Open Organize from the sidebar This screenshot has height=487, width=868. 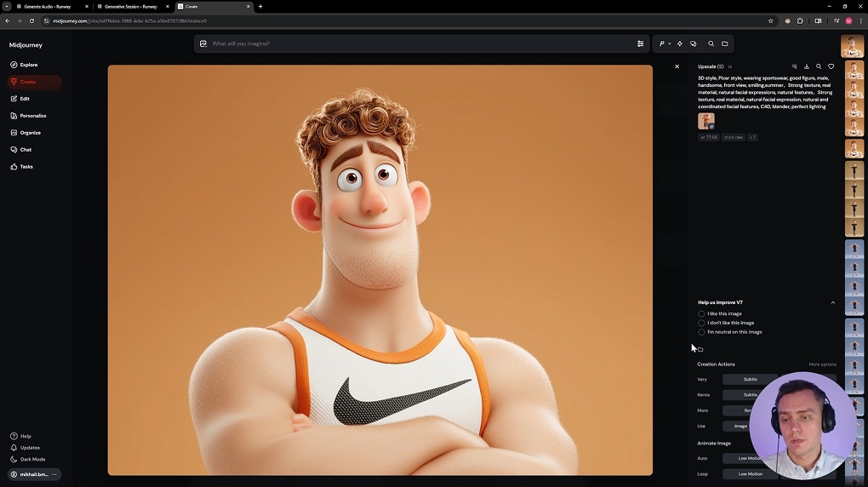pyautogui.click(x=26, y=133)
